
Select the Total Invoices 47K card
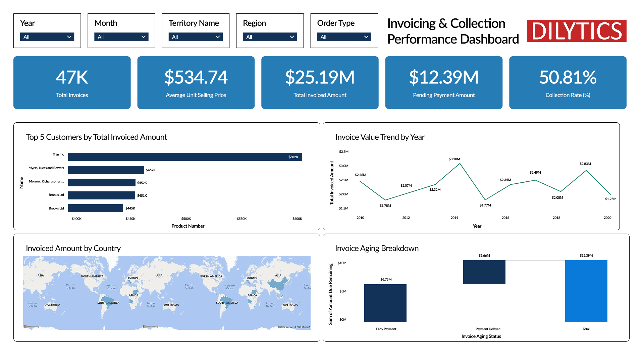pos(72,82)
